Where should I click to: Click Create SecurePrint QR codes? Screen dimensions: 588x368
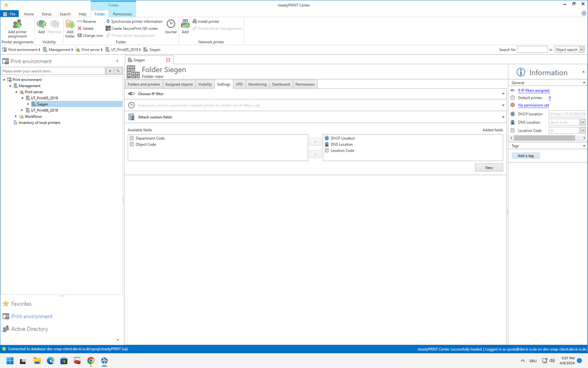[x=132, y=29]
